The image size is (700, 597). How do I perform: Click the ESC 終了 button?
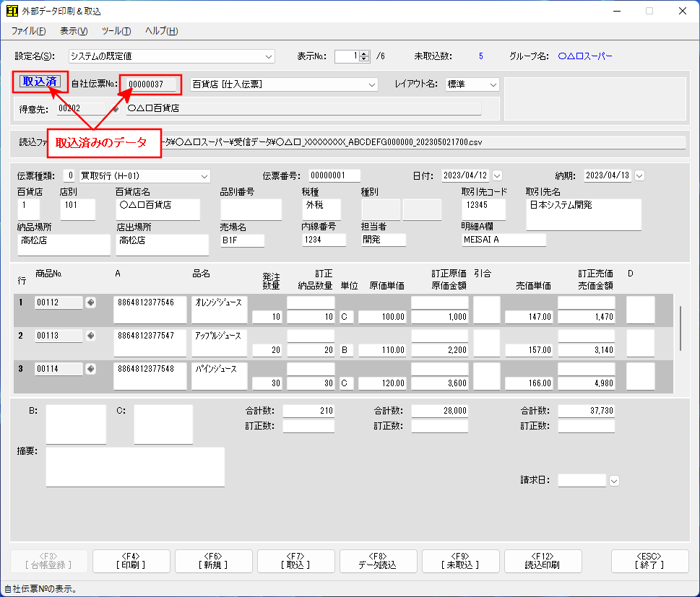649,561
